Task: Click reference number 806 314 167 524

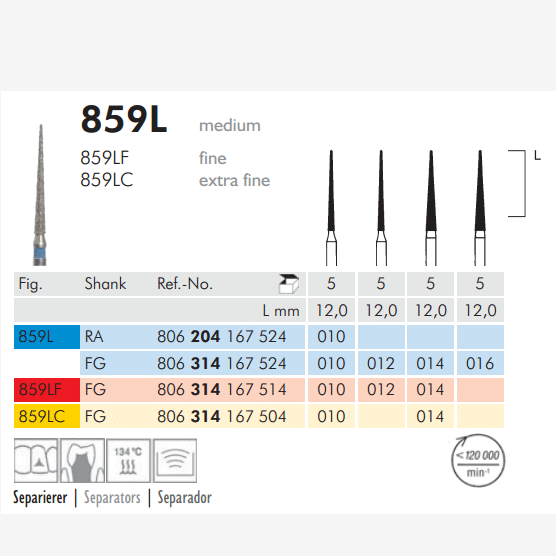Action: (222, 363)
